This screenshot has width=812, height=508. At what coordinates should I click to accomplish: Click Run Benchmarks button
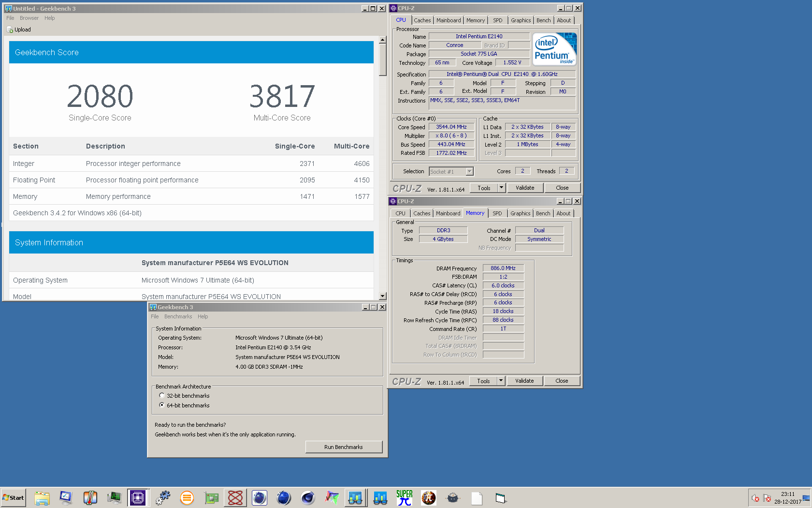344,447
